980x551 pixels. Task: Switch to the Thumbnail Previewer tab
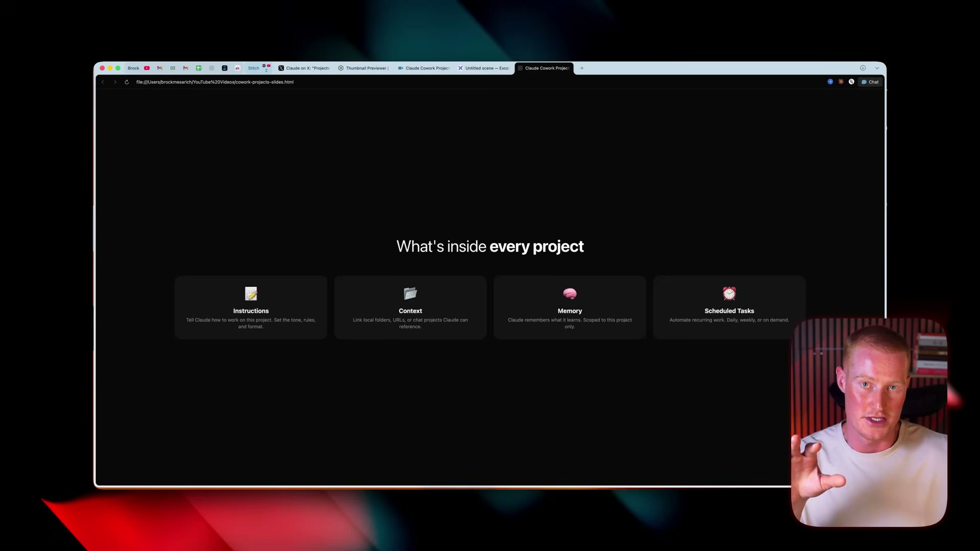[x=363, y=68]
